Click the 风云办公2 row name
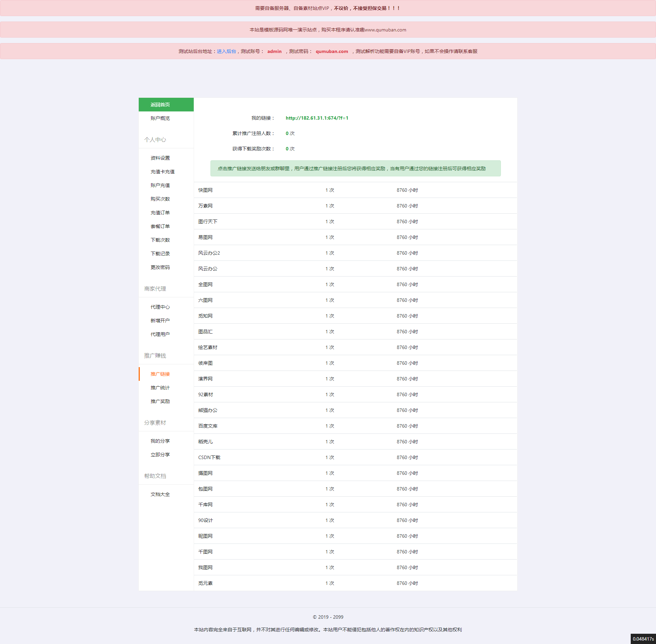656x644 pixels. [x=209, y=253]
